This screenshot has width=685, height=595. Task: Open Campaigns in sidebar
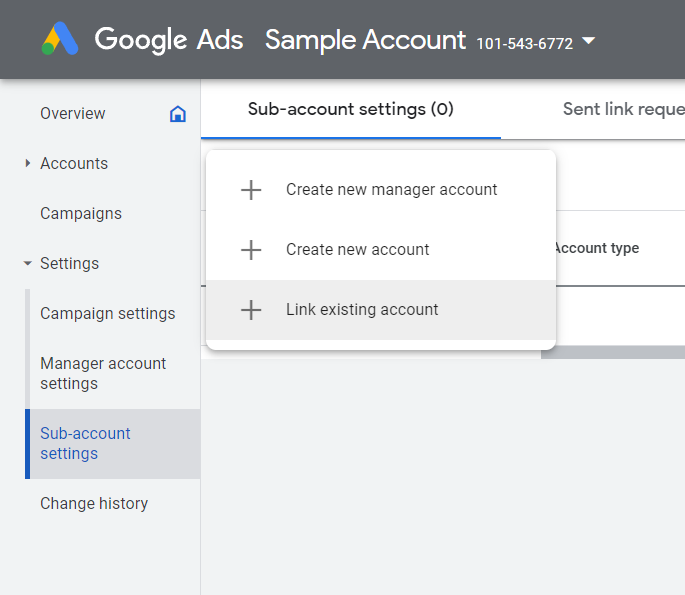[x=81, y=214]
